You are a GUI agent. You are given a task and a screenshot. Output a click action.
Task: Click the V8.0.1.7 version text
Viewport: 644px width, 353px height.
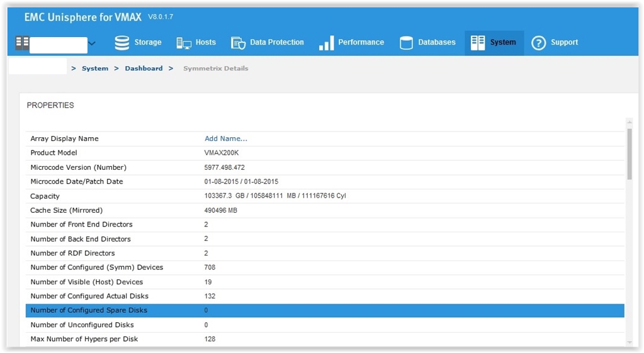pos(161,17)
